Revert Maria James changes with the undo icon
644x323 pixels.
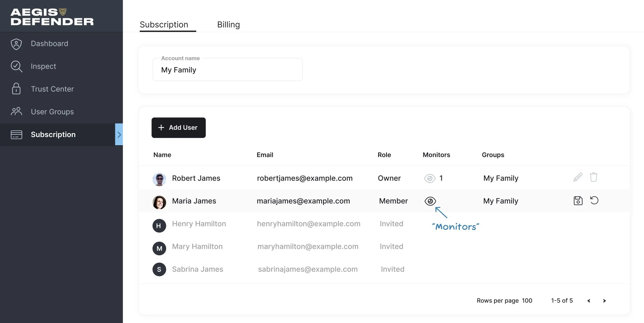[594, 200]
